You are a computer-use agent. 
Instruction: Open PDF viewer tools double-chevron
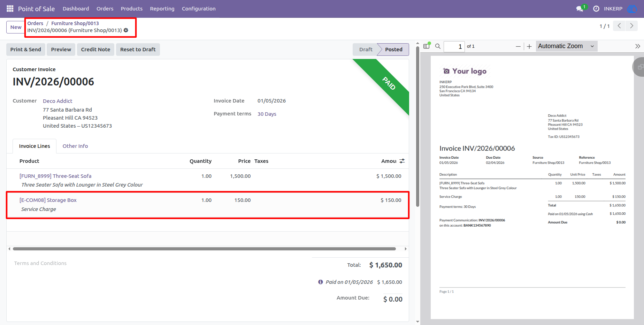[637, 46]
